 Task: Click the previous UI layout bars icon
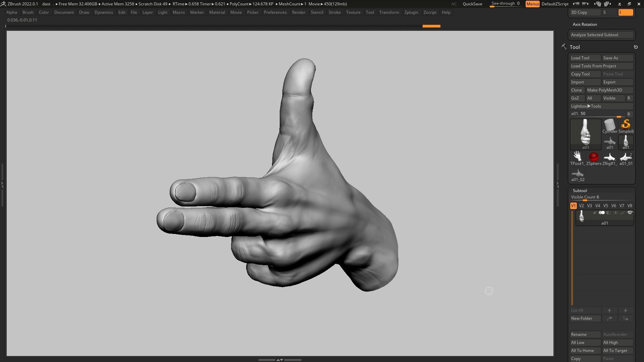click(x=576, y=4)
